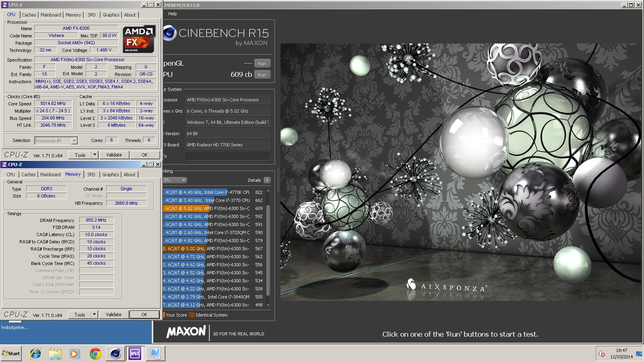Click the AMD FX processor logo
Screen dimensions: 644x362
(139, 39)
